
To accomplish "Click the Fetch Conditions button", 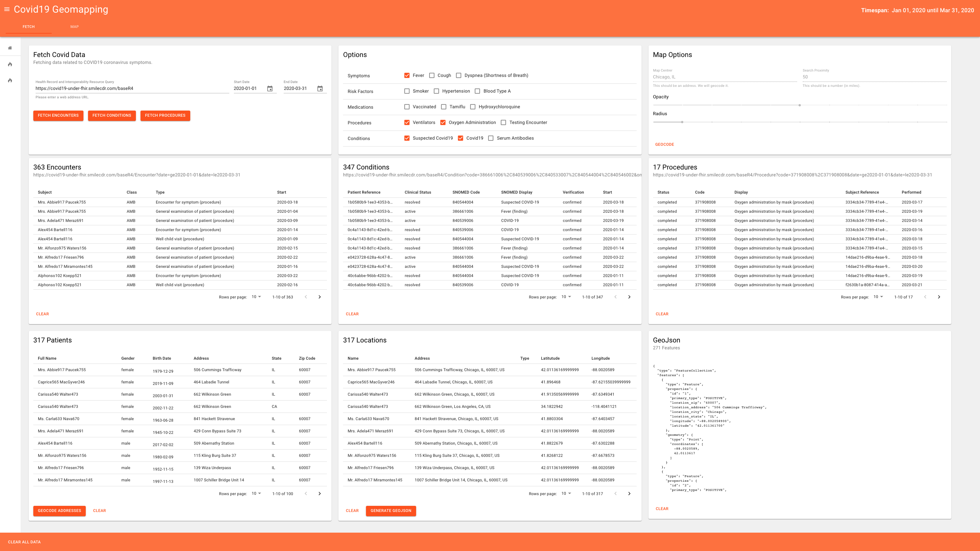I will pyautogui.click(x=112, y=116).
